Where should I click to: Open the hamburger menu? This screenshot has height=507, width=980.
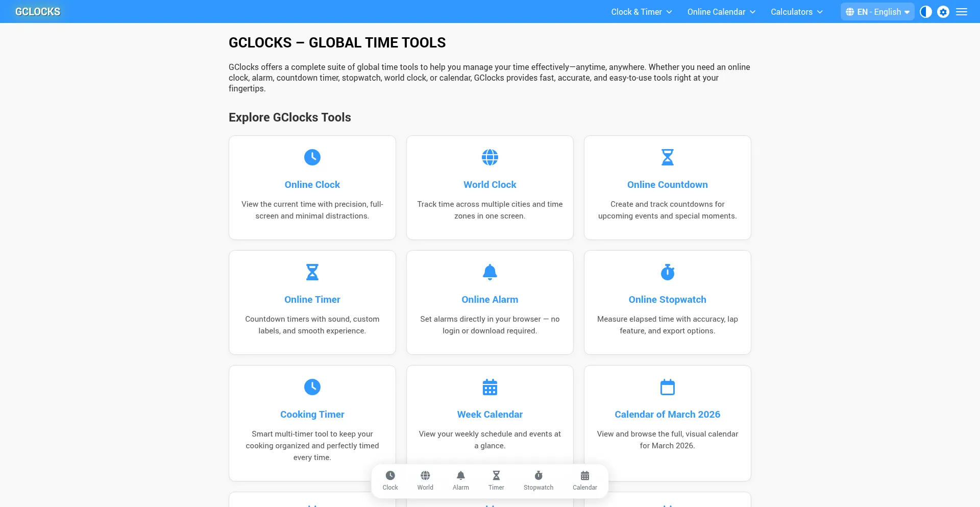(x=962, y=12)
